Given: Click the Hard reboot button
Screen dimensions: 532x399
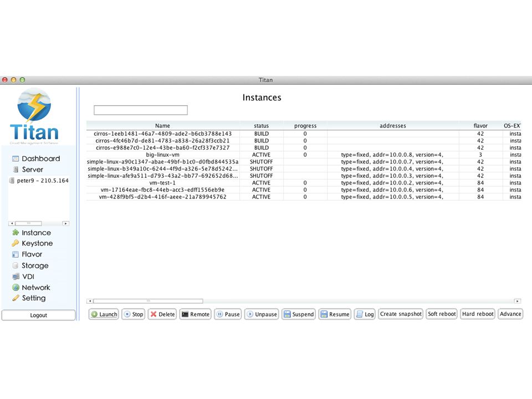Looking at the screenshot, I should tap(477, 314).
